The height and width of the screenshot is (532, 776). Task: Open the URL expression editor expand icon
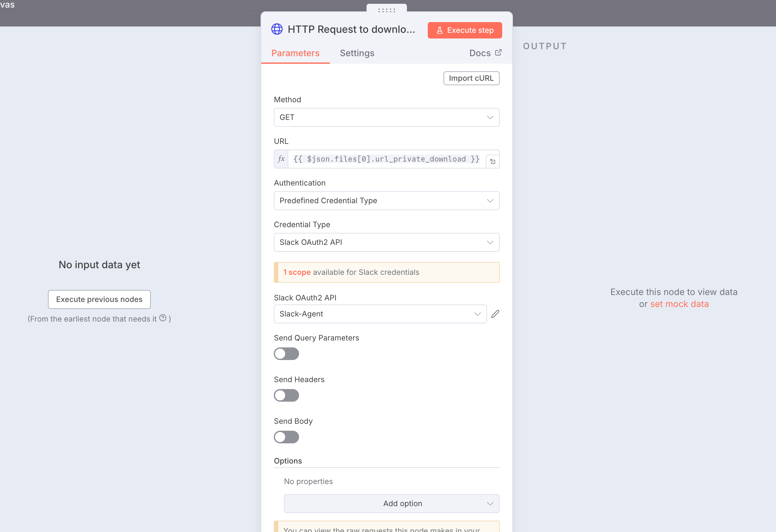coord(492,162)
